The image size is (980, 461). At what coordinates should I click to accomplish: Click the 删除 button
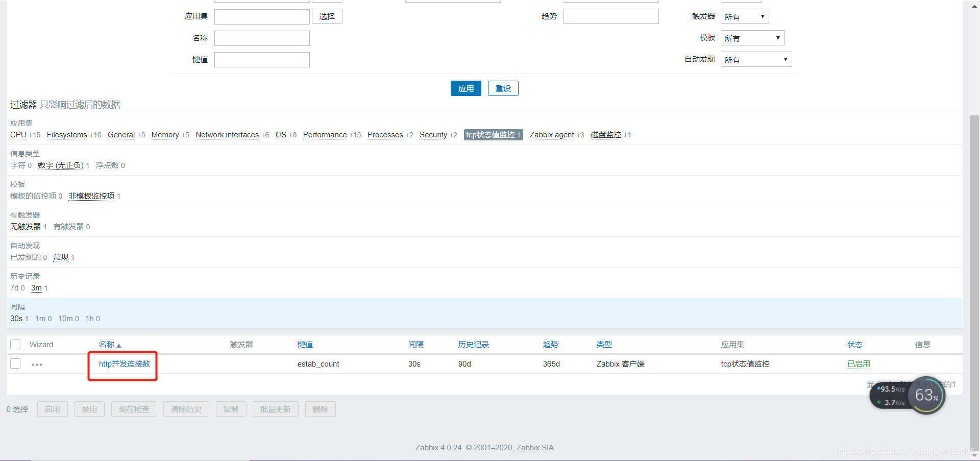pyautogui.click(x=321, y=409)
